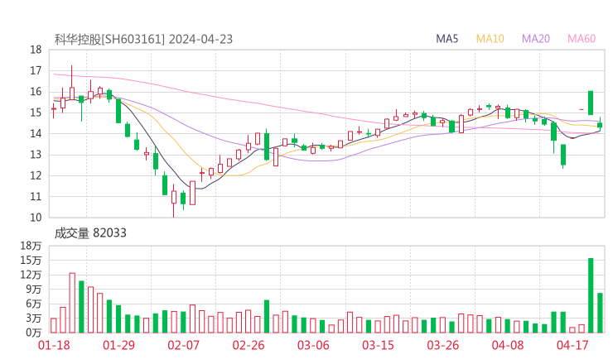Viewport: 613px width, 364px height.
Task: Click the price axis label 12
Action: point(36,175)
